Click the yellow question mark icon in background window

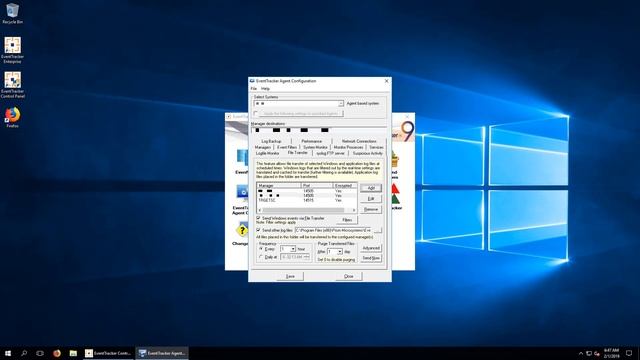point(242,231)
